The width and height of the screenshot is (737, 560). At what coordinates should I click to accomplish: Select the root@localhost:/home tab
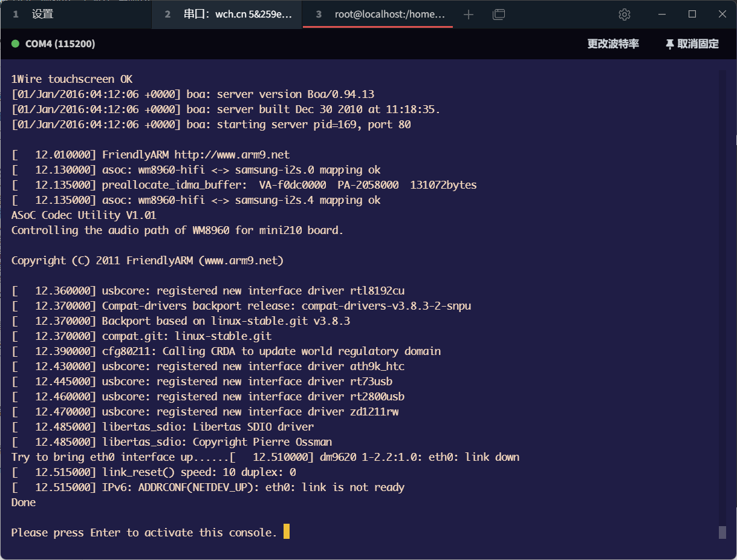tap(378, 14)
